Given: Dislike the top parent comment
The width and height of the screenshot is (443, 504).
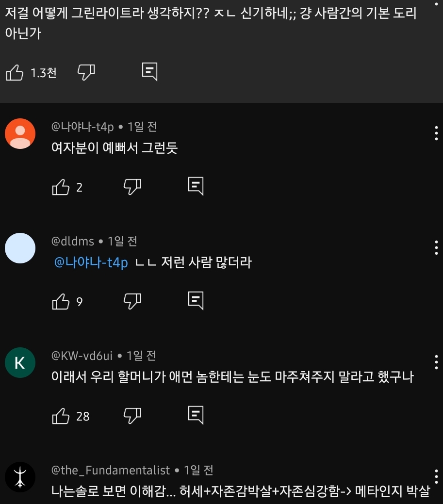Looking at the screenshot, I should [x=86, y=72].
